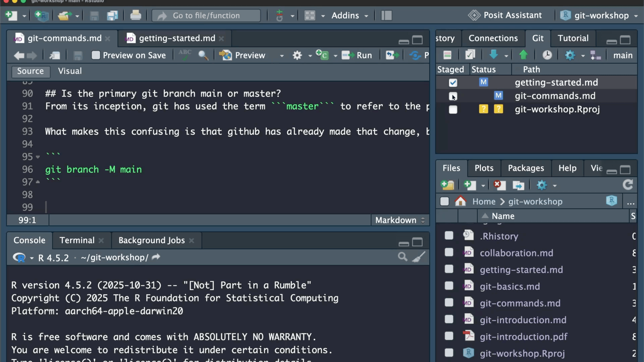Open the Files pane More gear dropdown
644x362 pixels.
[546, 185]
